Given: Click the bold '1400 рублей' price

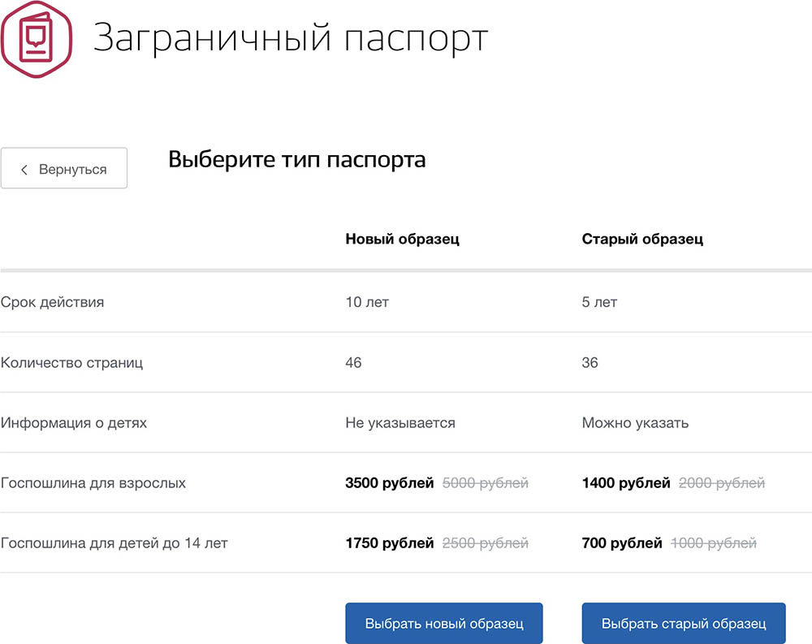Looking at the screenshot, I should [625, 482].
